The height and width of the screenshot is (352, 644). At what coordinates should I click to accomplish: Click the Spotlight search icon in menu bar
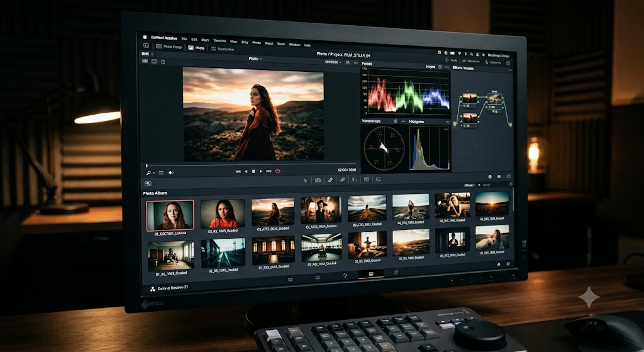point(472,54)
